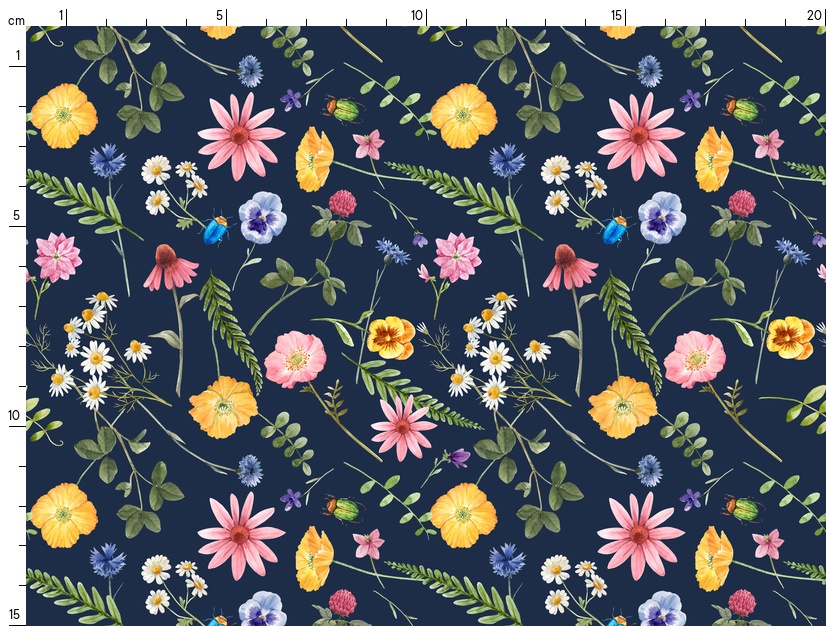Click the leftmost fully visible blue beetle

click(215, 231)
